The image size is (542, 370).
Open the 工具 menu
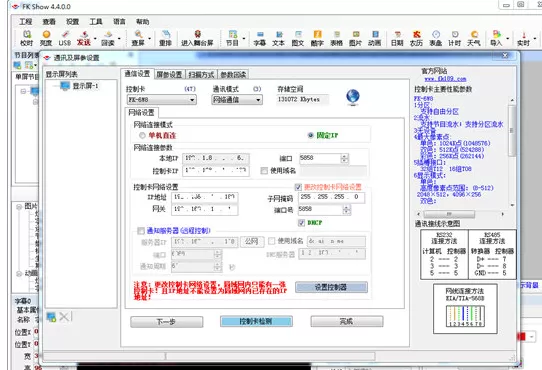click(x=96, y=21)
